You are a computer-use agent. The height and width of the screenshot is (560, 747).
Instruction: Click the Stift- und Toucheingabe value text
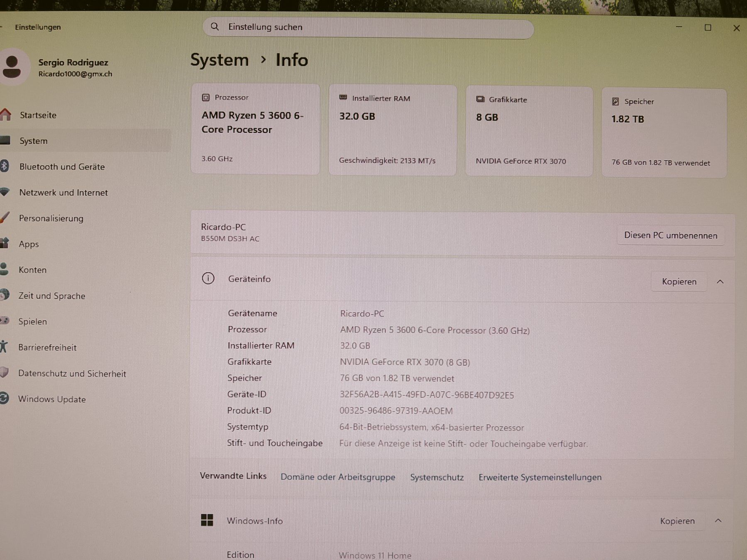(x=463, y=443)
